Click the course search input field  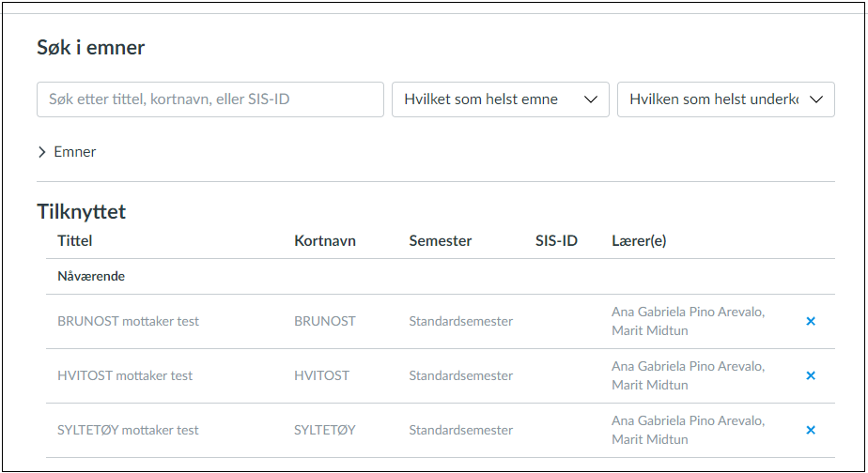[209, 99]
